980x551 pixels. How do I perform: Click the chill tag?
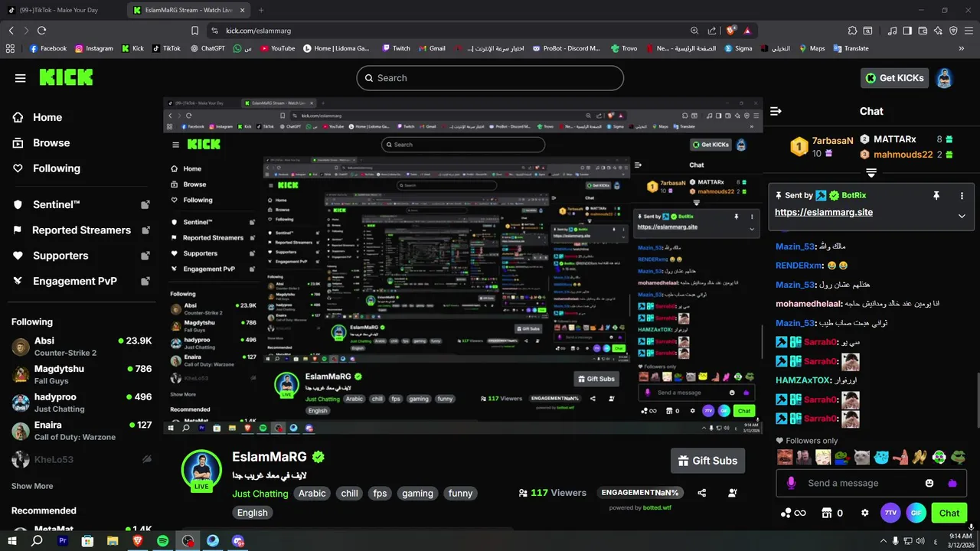tap(350, 494)
